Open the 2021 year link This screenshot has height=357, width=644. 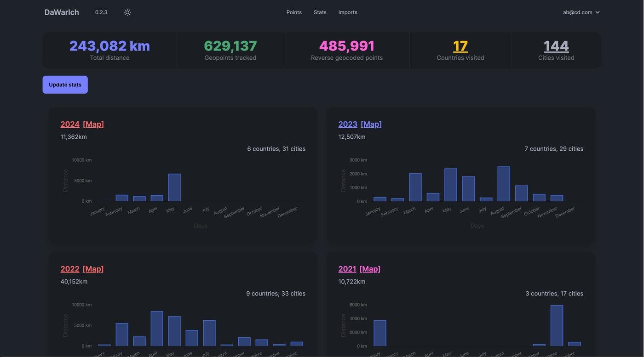point(347,269)
